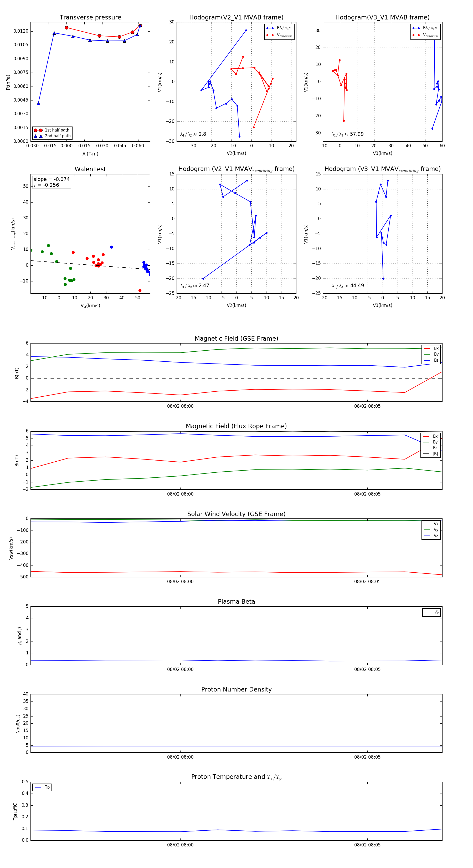Click the 'A (T·m)' x-axis label

[90, 154]
